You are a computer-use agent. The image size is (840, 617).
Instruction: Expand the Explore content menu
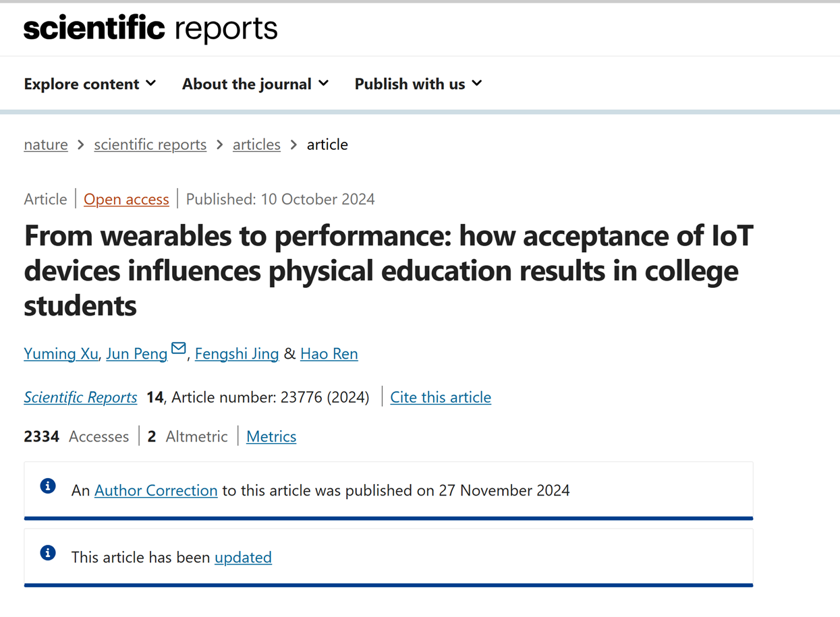(x=90, y=84)
